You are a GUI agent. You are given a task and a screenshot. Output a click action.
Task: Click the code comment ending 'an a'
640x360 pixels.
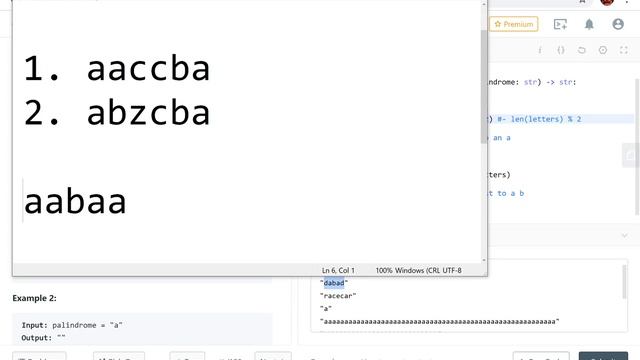[x=502, y=138]
